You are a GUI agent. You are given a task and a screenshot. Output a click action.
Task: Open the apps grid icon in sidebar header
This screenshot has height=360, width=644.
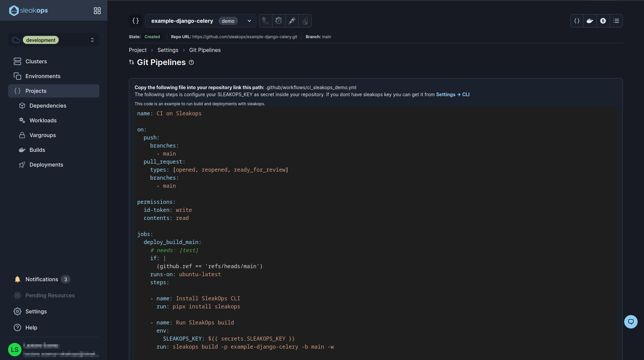point(97,11)
